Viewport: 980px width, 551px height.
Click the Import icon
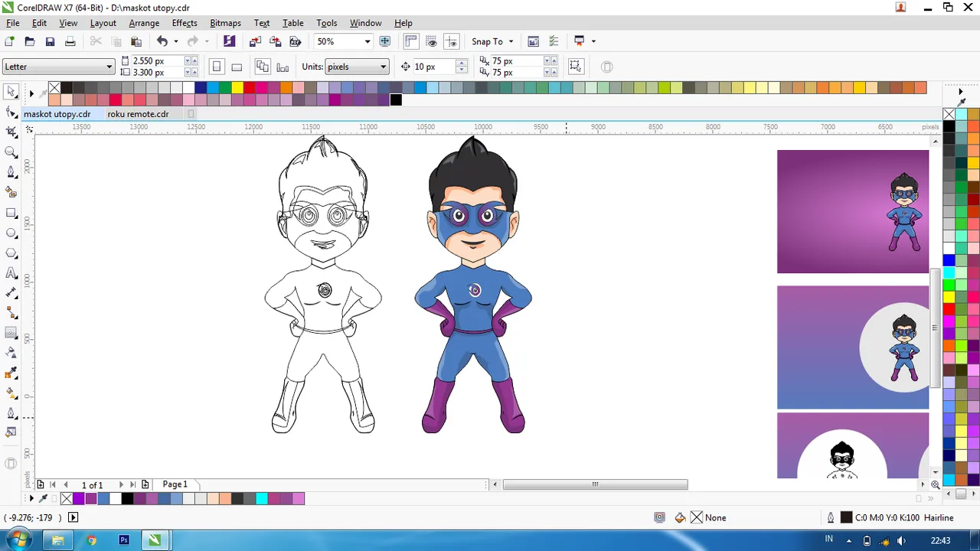point(255,41)
